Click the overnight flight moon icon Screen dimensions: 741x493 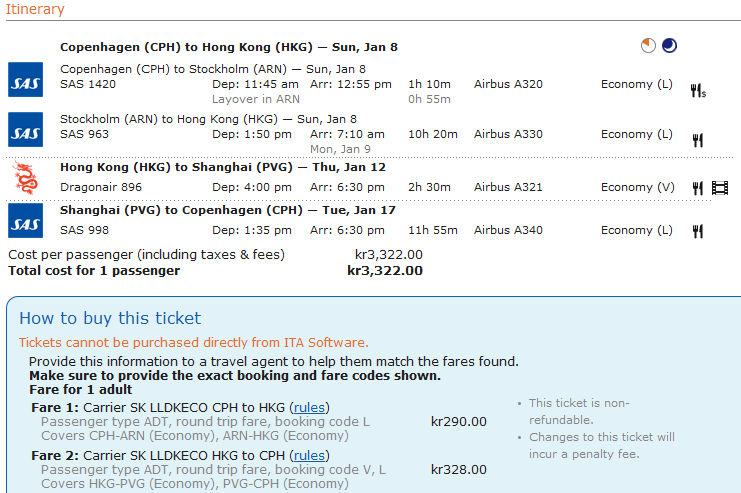(669, 45)
